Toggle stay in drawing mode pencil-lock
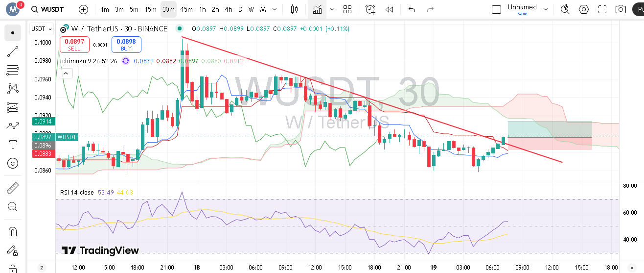The width and height of the screenshot is (644, 273). coord(13,250)
